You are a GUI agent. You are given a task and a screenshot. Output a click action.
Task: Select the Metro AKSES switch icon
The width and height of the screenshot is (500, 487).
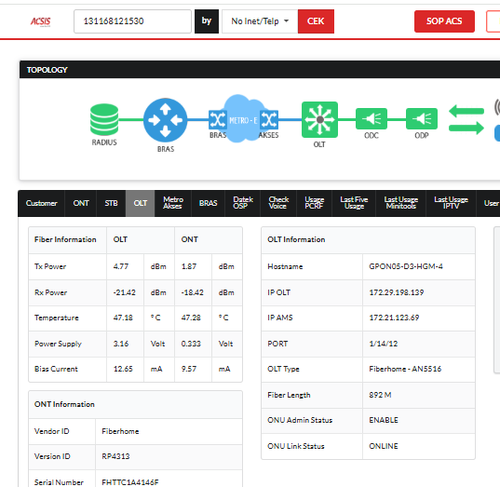tap(269, 119)
